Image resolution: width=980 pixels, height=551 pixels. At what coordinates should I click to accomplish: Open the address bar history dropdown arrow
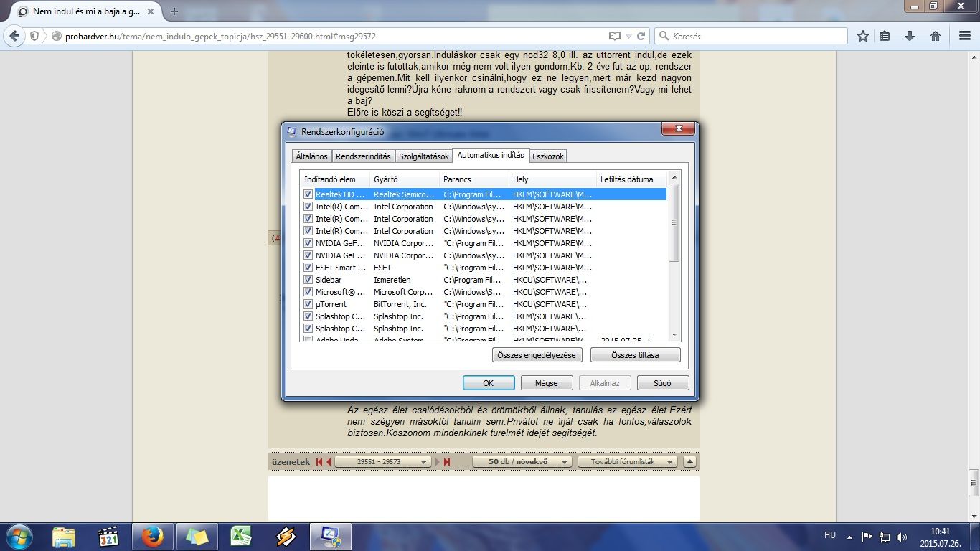pyautogui.click(x=629, y=36)
